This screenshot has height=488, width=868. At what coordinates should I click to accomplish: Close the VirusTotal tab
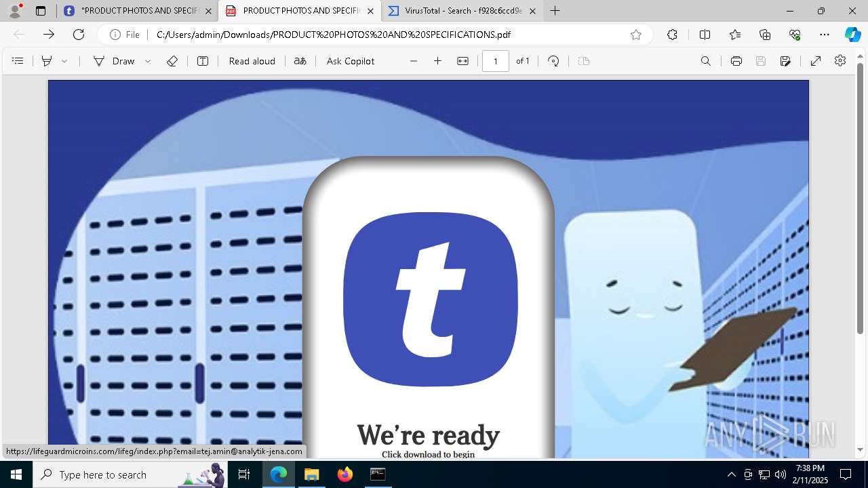tap(532, 11)
